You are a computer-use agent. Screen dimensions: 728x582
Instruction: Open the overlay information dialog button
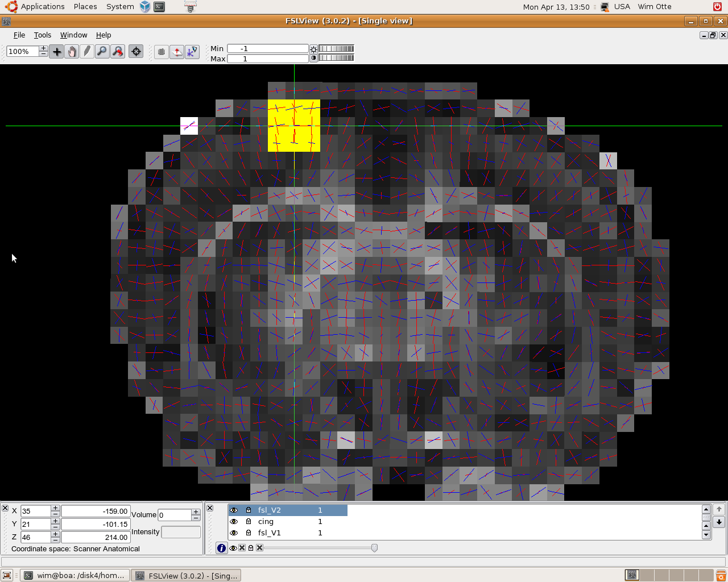click(x=221, y=548)
